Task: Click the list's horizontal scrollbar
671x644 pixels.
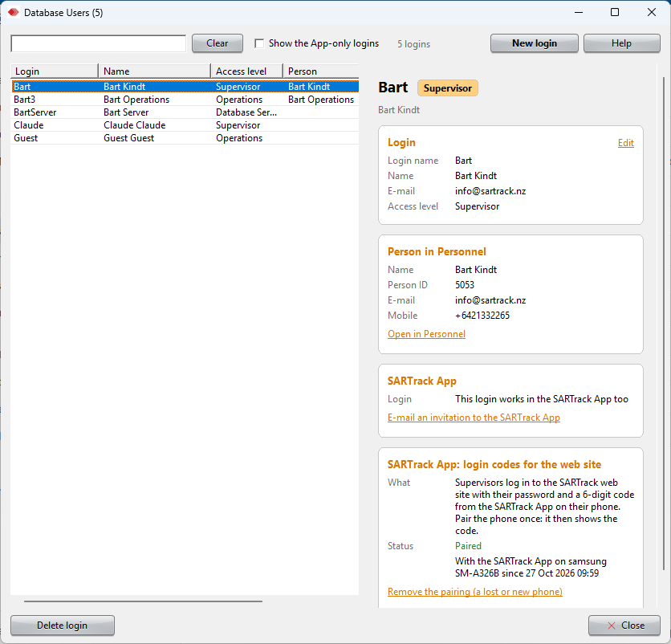Action: pyautogui.click(x=143, y=601)
